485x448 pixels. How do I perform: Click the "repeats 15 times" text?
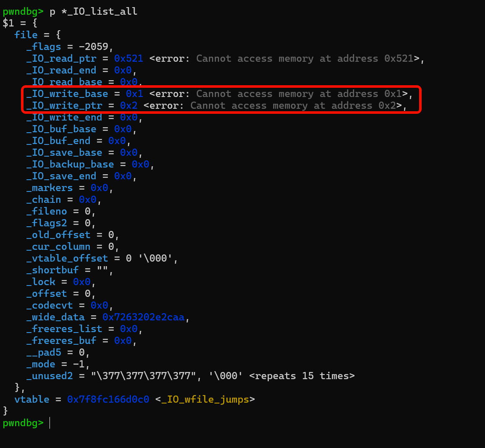tap(302, 376)
